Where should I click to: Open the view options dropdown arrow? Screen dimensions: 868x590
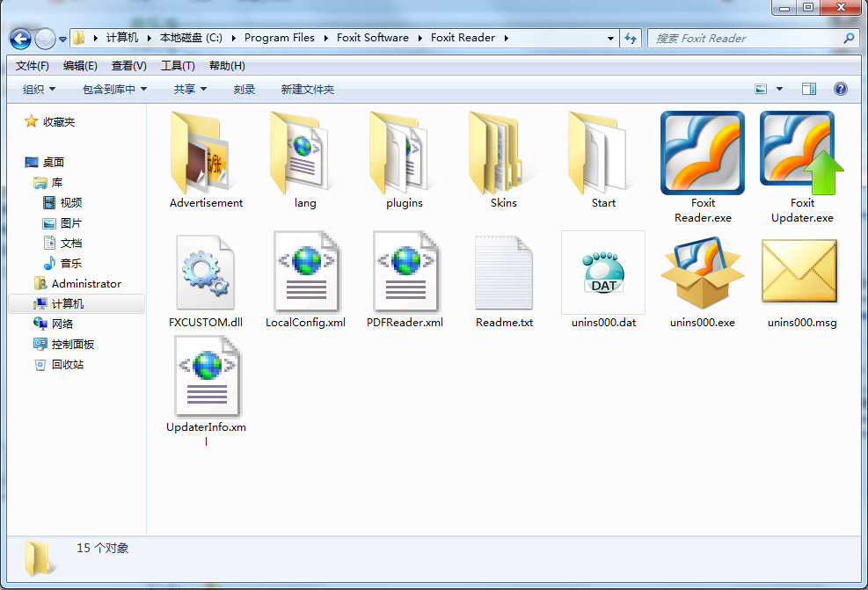coord(779,89)
